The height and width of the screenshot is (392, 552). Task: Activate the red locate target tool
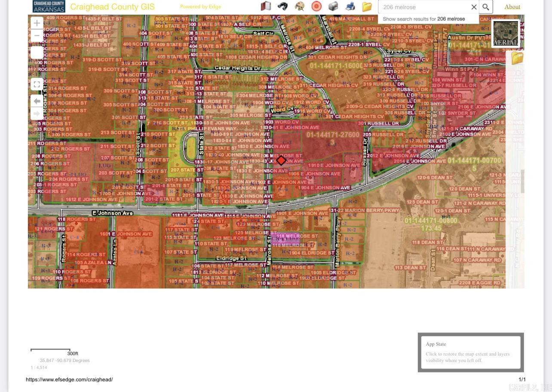[x=316, y=6]
